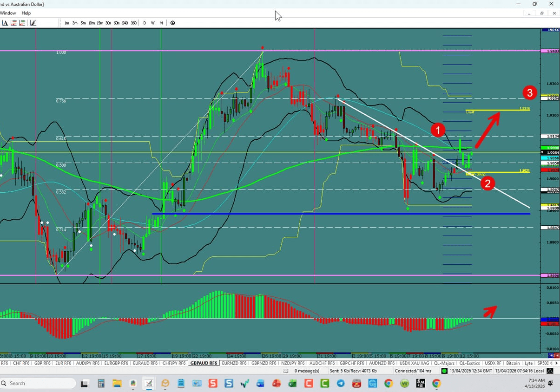The image size is (560, 392).
Task: Switch to EURNZD RF6 tab
Action: point(234,363)
